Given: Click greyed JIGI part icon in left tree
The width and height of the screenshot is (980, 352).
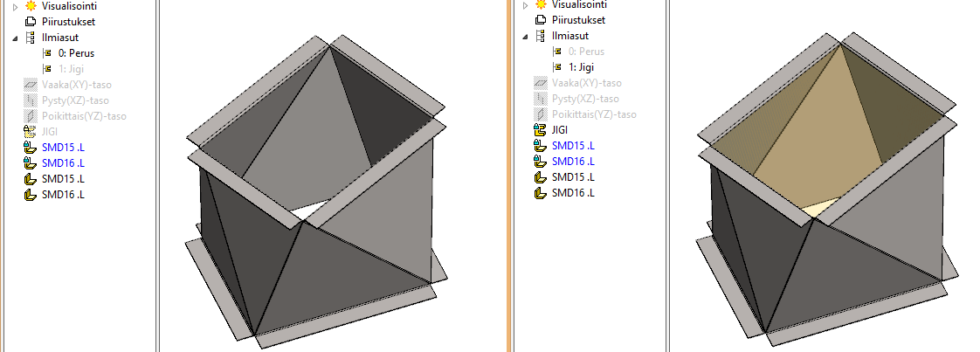Looking at the screenshot, I should [x=30, y=131].
